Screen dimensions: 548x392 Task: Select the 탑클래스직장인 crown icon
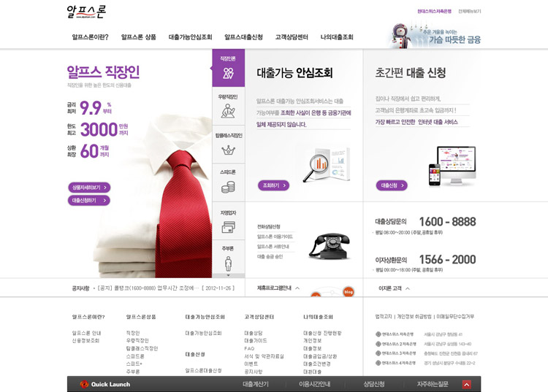tap(228, 150)
